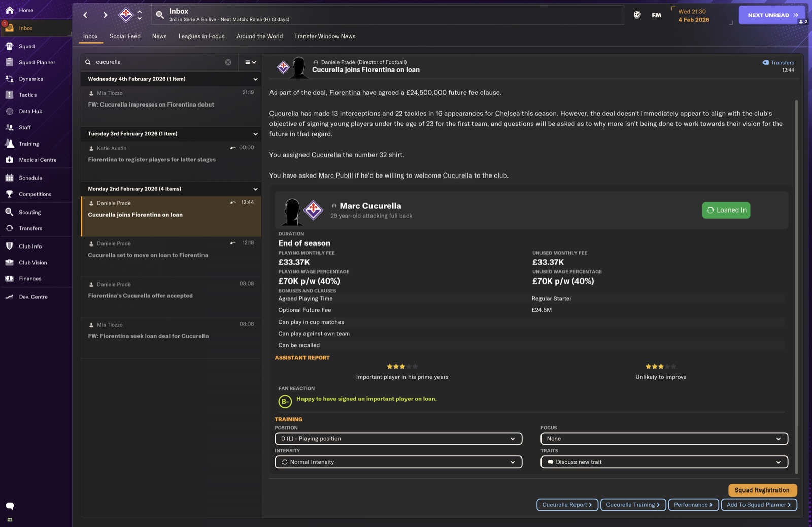Focus the inbox search field
The width and height of the screenshot is (812, 527).
pos(159,62)
